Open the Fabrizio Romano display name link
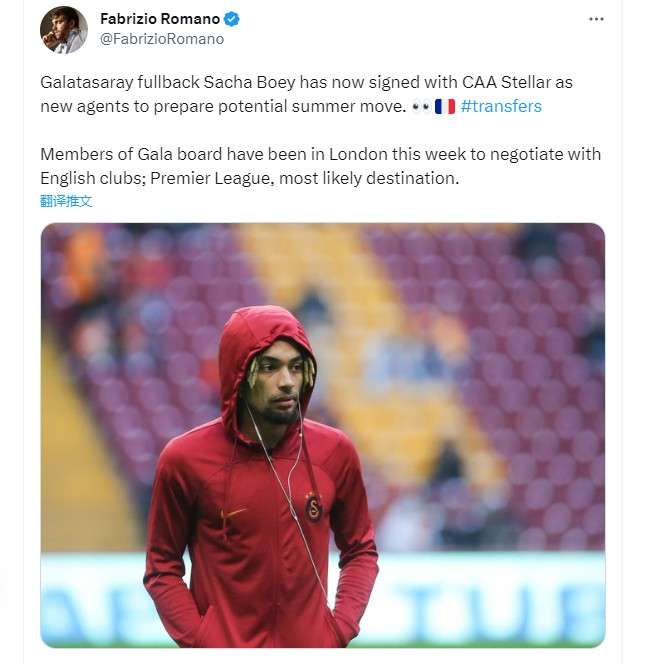The image size is (645, 664). point(160,19)
